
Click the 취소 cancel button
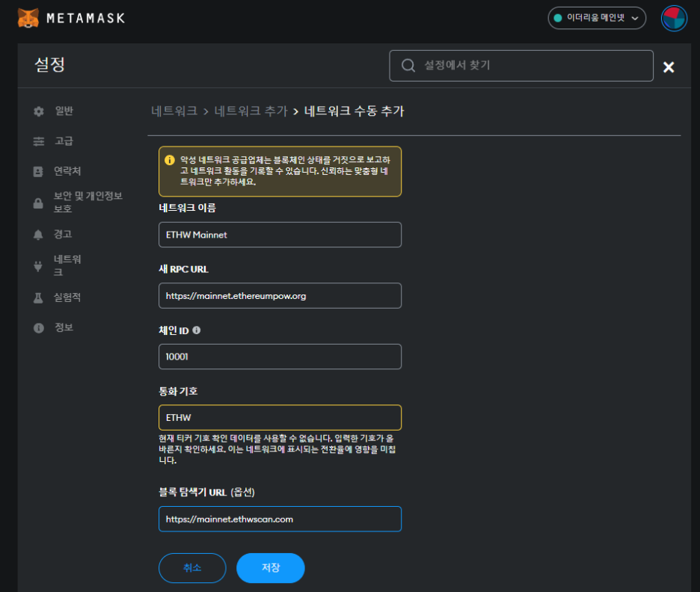192,568
